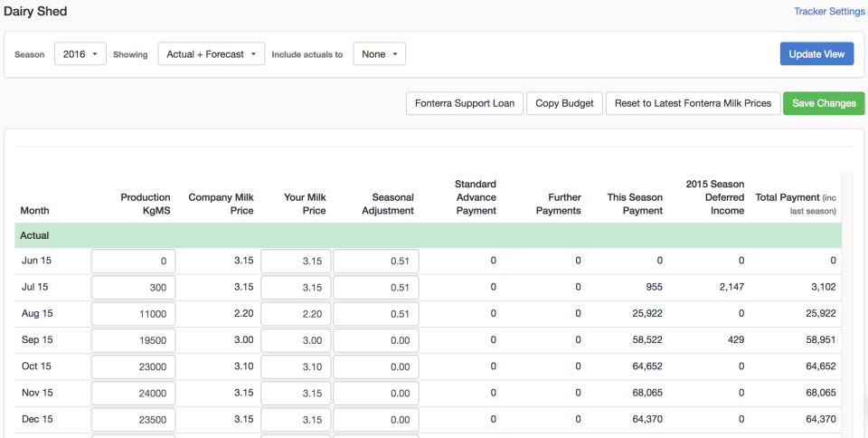Viewport: 868px width, 438px height.
Task: Edit Oct 15 Production KgMS value
Action: coord(133,367)
